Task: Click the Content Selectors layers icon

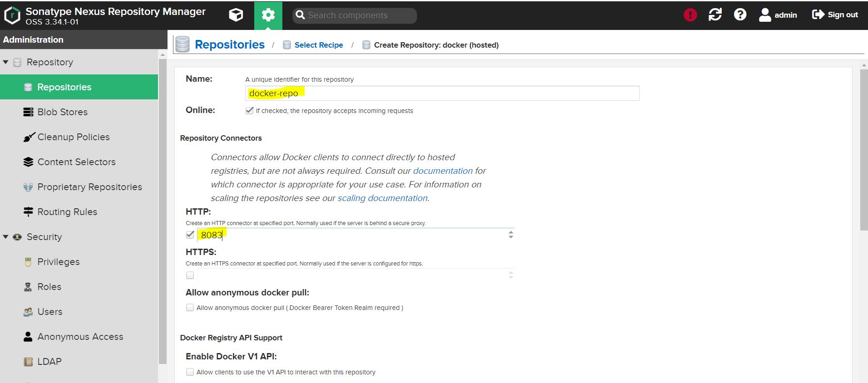Action: click(x=28, y=162)
